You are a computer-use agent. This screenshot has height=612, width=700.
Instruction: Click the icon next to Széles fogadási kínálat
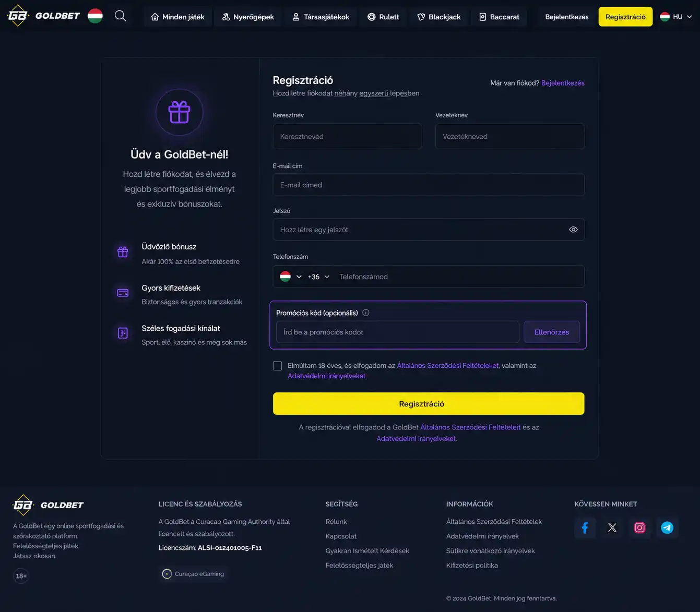point(123,333)
